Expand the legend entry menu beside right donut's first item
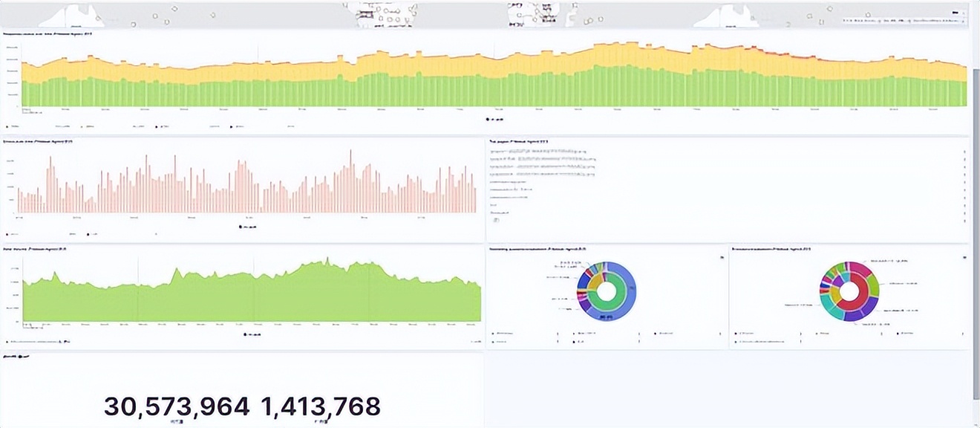Screen dimensions: 980x428 [800, 334]
